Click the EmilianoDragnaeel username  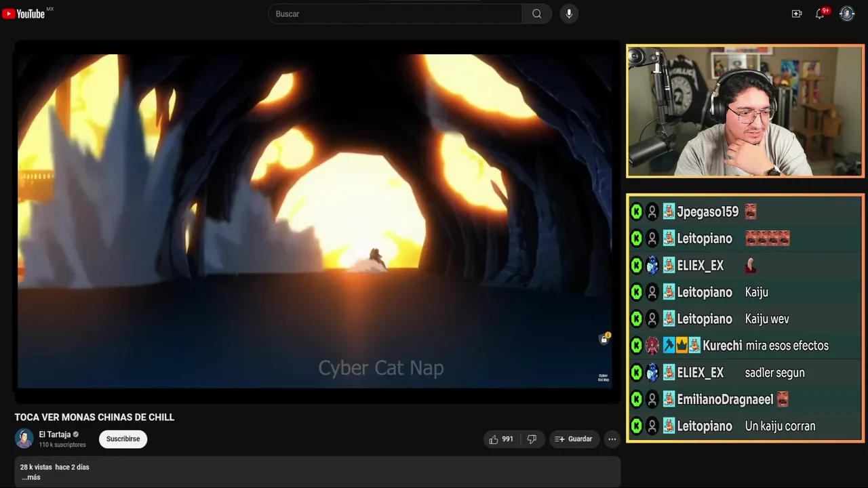725,399
